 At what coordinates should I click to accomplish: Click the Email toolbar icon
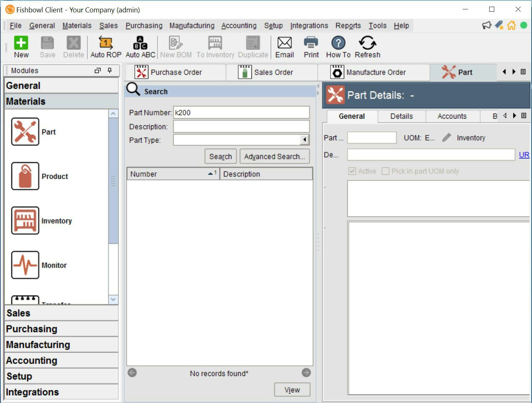[285, 47]
